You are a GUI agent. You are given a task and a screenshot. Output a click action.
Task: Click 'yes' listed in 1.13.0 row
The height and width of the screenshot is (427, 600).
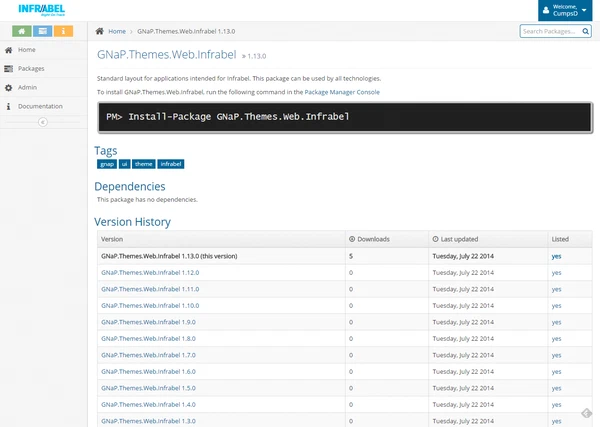[x=556, y=256]
